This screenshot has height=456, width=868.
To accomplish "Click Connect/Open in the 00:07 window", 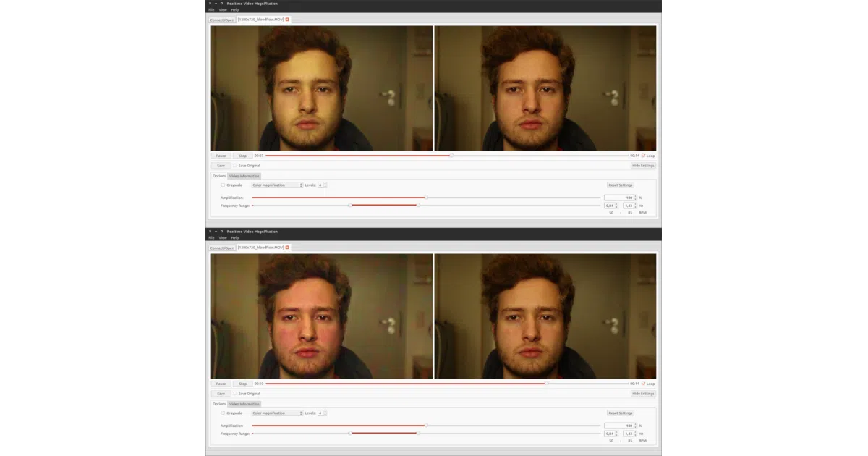I will click(222, 20).
